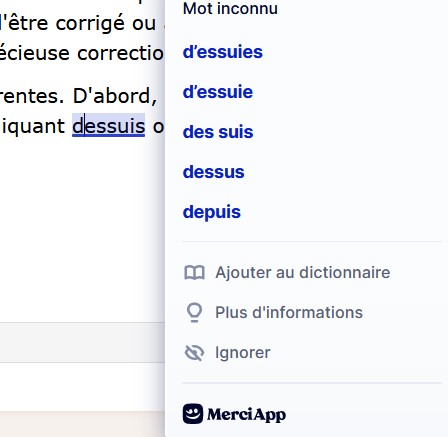Screen dimensions: 448x437
Task: Select the "Ignorer" option
Action: [x=243, y=353]
